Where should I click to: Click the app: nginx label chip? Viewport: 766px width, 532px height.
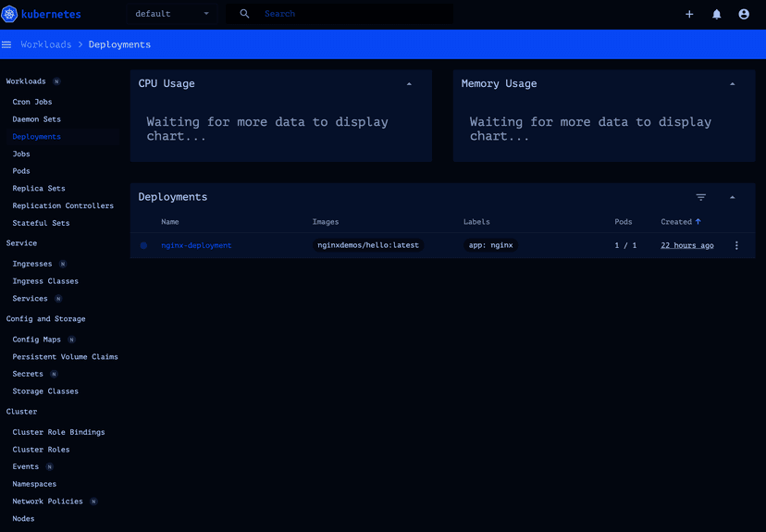(x=490, y=246)
